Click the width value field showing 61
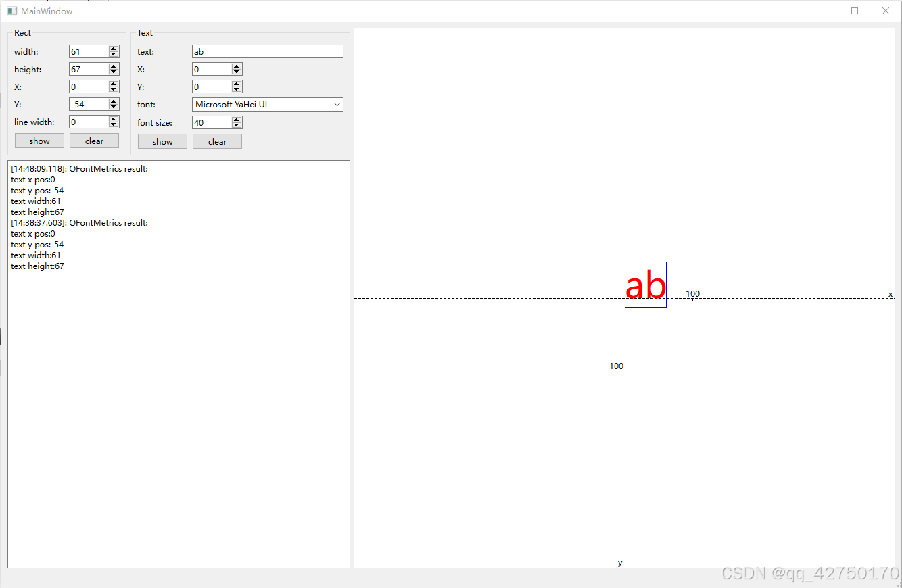The width and height of the screenshot is (902, 588). pyautogui.click(x=88, y=51)
